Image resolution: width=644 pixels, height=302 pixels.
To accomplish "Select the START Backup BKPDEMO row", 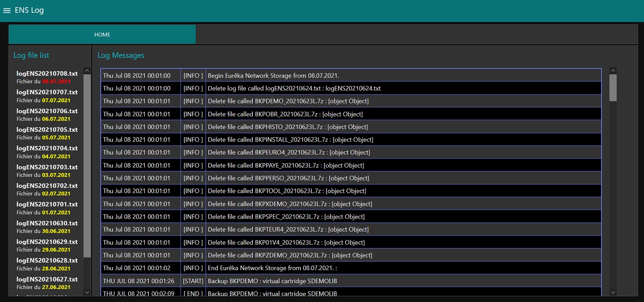I will (351, 281).
